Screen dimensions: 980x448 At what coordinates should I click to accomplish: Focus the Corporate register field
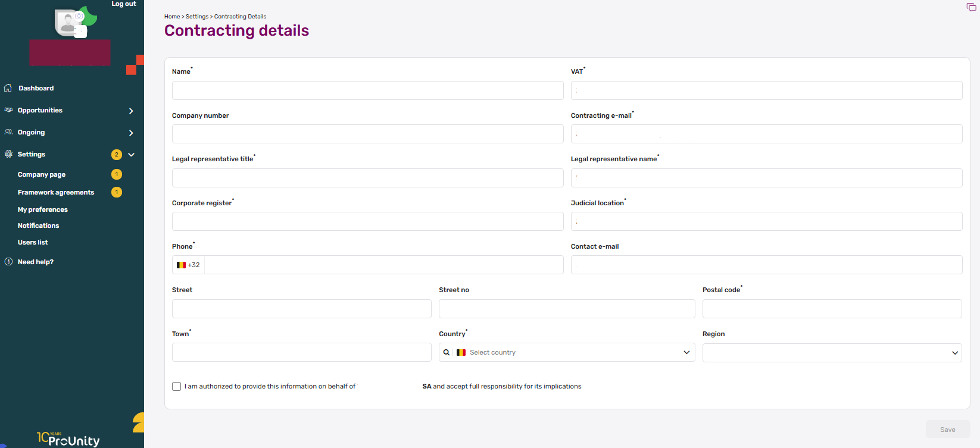coord(368,221)
